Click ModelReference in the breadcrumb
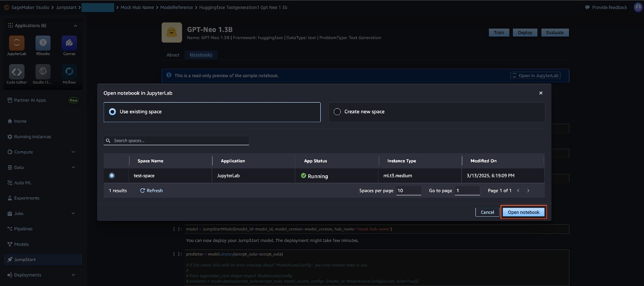Viewport: 644px width, 286px height. click(x=176, y=8)
